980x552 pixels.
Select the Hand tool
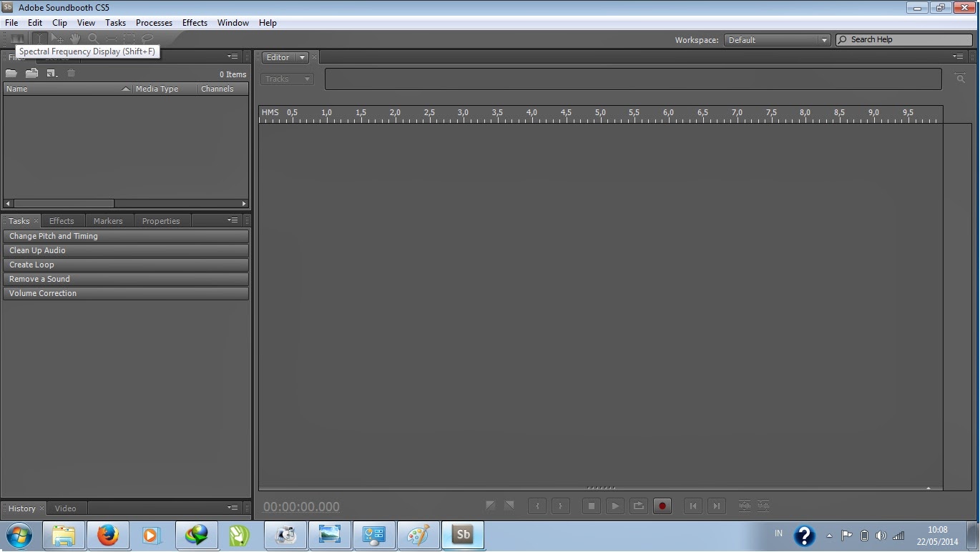pos(75,39)
